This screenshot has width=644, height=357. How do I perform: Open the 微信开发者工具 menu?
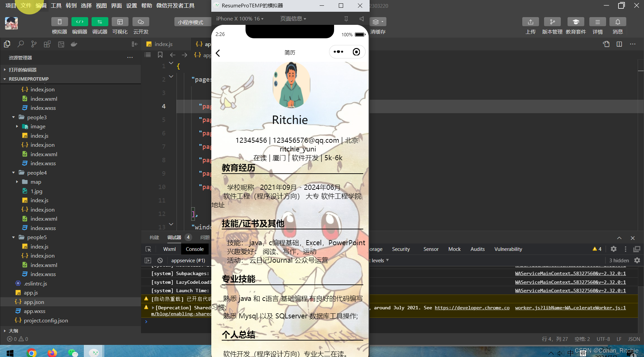pyautogui.click(x=175, y=6)
